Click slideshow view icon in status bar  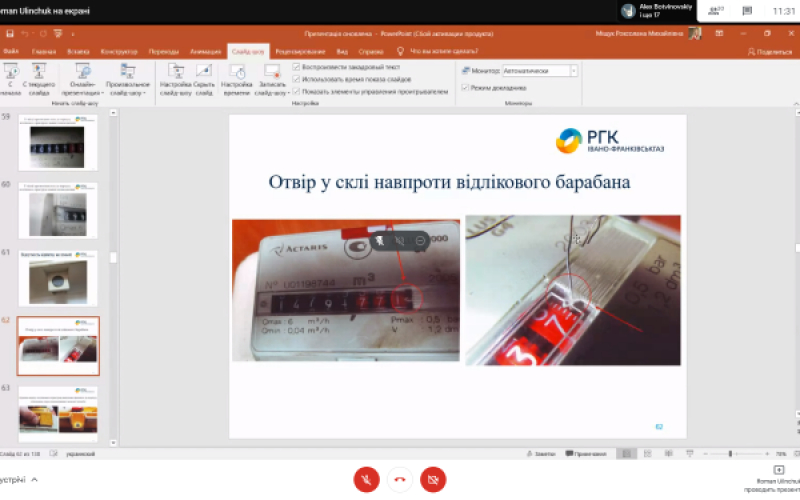pos(689,454)
